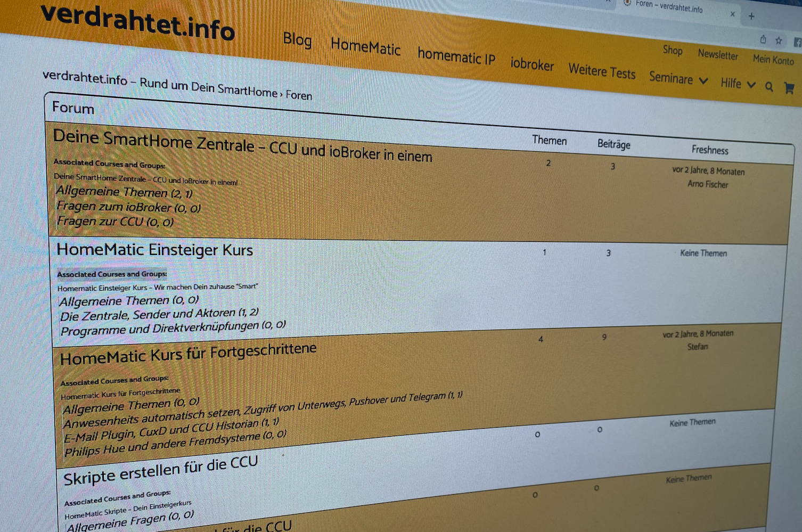Go to the Shop link
The image size is (802, 532).
pos(673,50)
